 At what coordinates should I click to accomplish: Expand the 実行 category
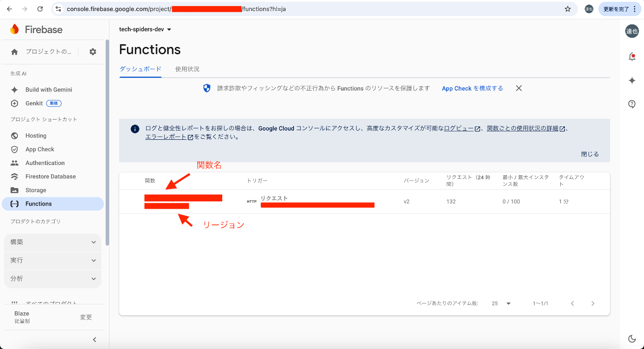(x=52, y=260)
